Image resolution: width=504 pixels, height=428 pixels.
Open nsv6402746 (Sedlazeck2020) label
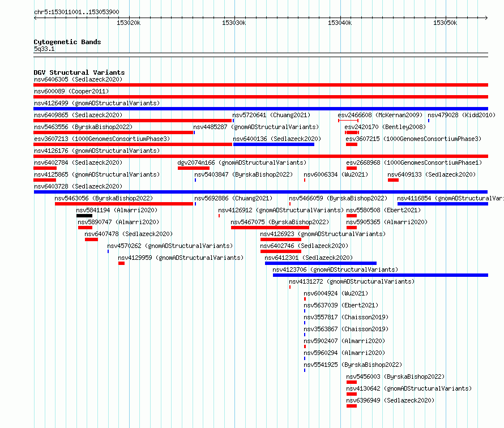coord(304,246)
